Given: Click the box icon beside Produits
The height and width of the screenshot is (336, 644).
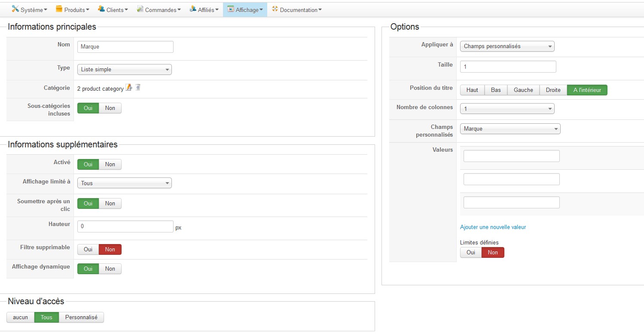Looking at the screenshot, I should point(59,9).
